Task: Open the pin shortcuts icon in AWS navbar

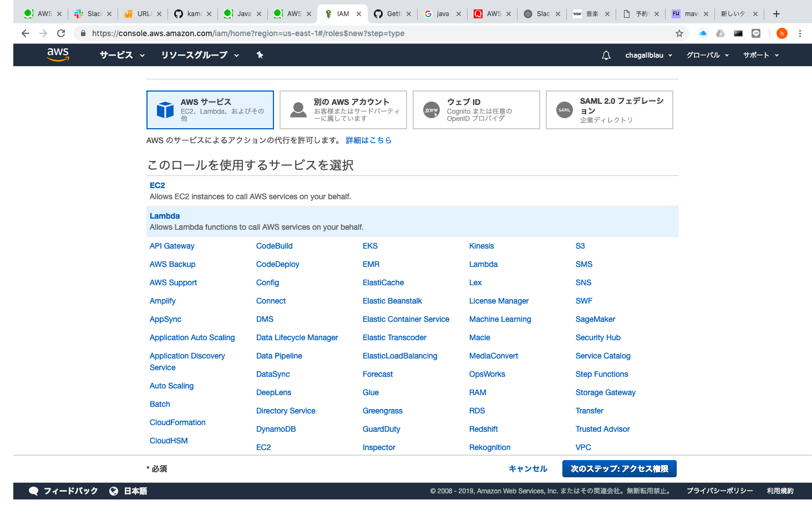Action: click(x=260, y=55)
